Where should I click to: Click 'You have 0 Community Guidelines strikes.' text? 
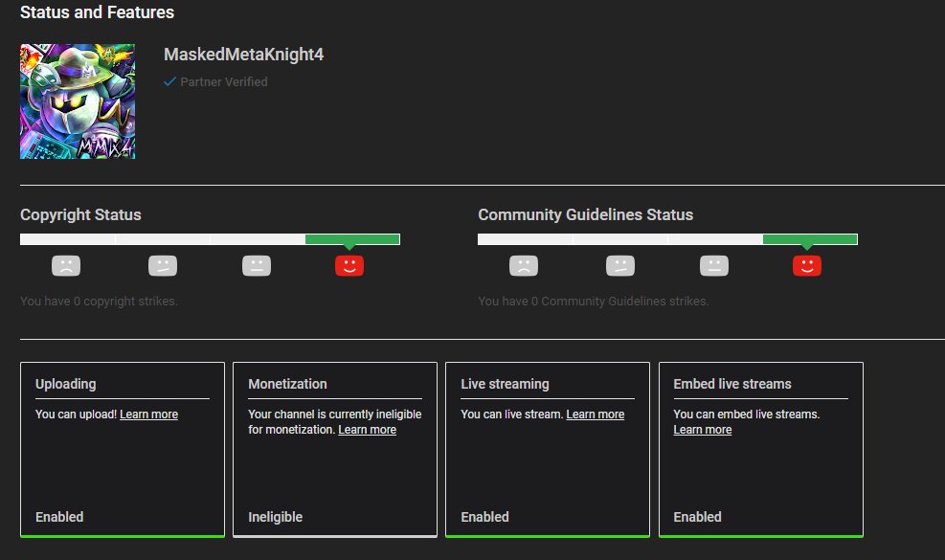pos(594,301)
